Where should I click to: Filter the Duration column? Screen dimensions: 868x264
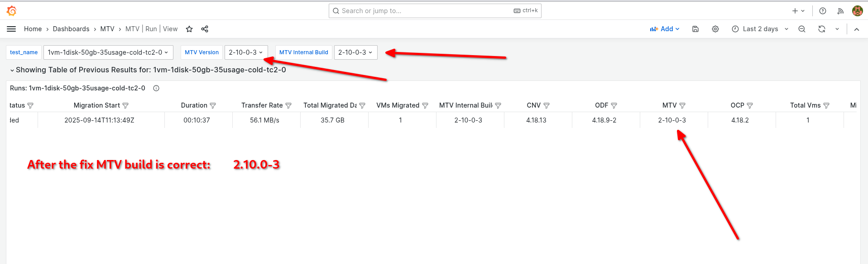coord(213,106)
